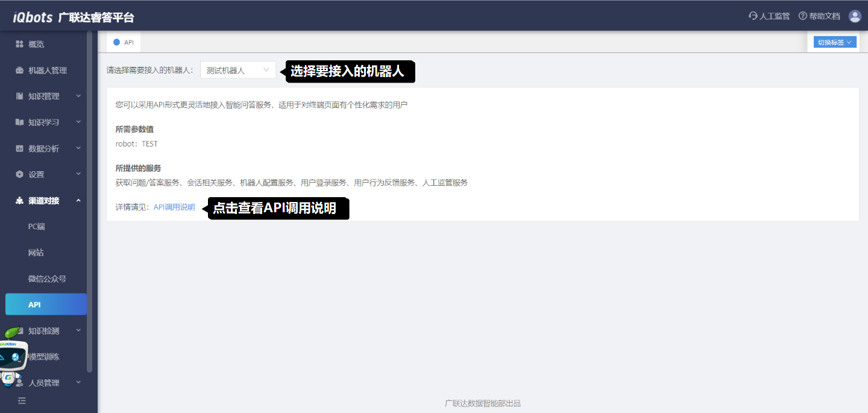Click the collapse sidebar icon at bottom left
Image resolution: width=868 pixels, height=413 pixels.
[x=22, y=400]
